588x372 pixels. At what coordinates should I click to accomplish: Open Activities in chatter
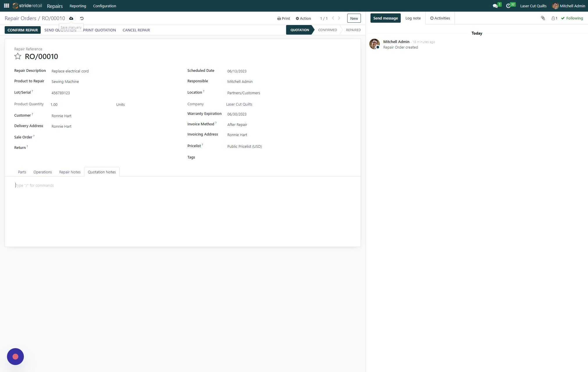tap(440, 18)
